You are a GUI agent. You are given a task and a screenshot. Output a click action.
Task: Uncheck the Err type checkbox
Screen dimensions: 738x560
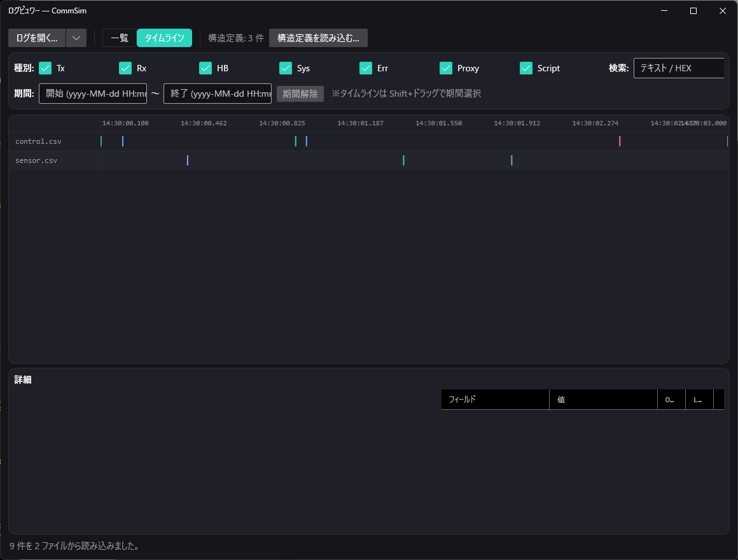coord(366,68)
